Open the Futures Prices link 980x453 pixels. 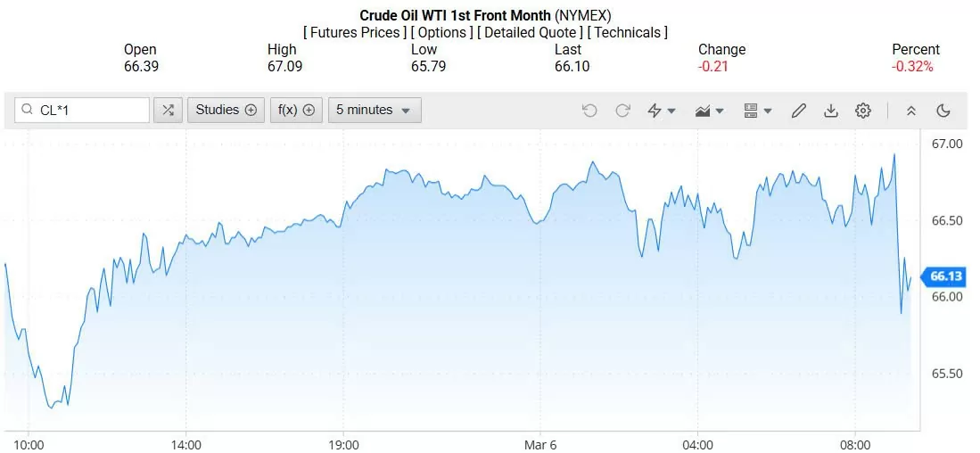[355, 33]
